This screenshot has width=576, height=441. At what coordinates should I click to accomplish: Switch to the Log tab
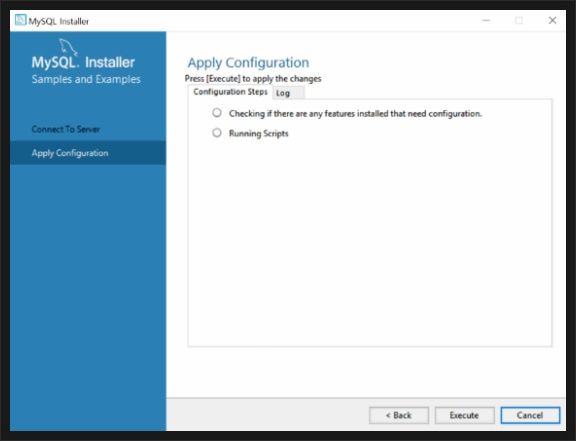click(x=288, y=93)
